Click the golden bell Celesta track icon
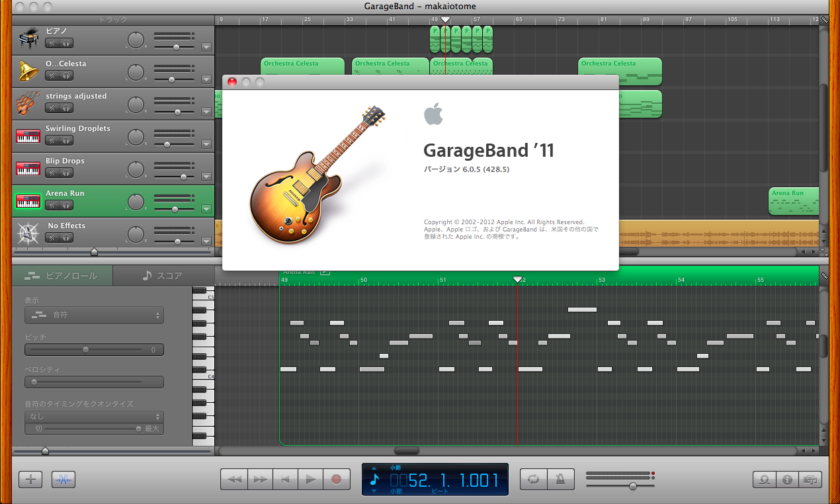 28,71
